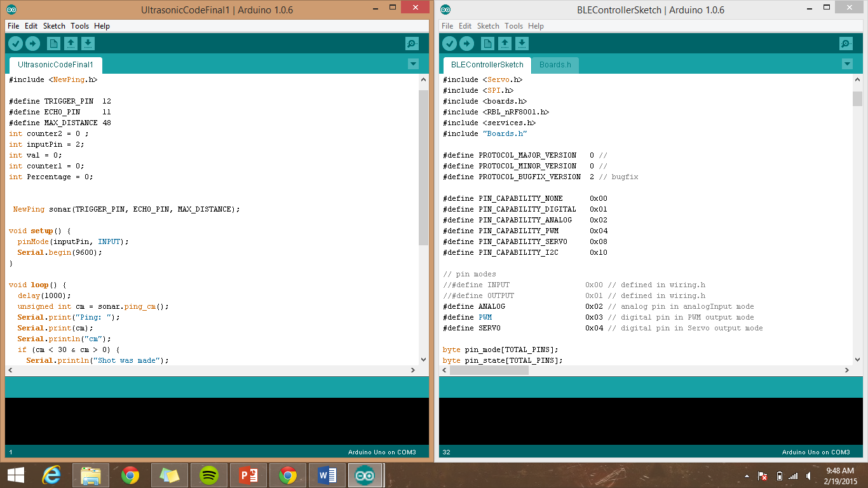Screen dimensions: 868x488
Task: Click '#define MAX_DISTANCE 48' line
Action: (60, 123)
